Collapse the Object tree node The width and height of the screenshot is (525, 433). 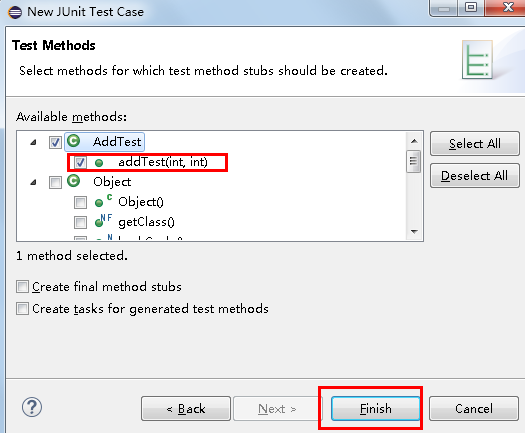(33, 183)
